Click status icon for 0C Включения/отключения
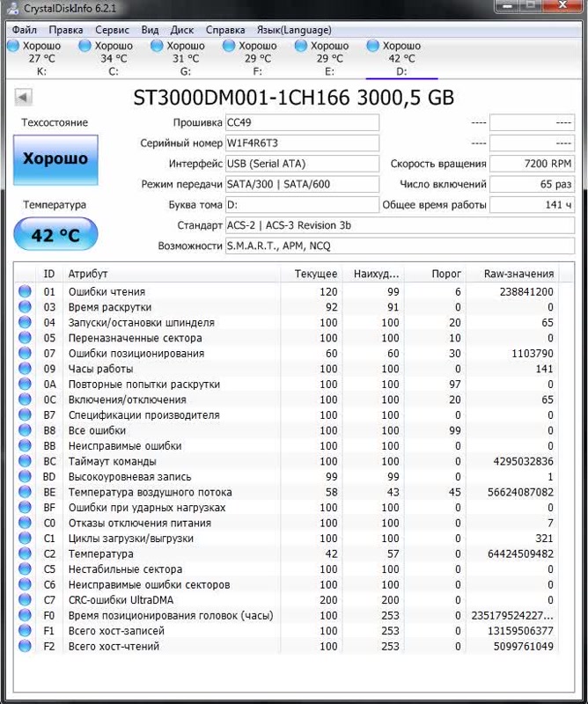 (26, 400)
